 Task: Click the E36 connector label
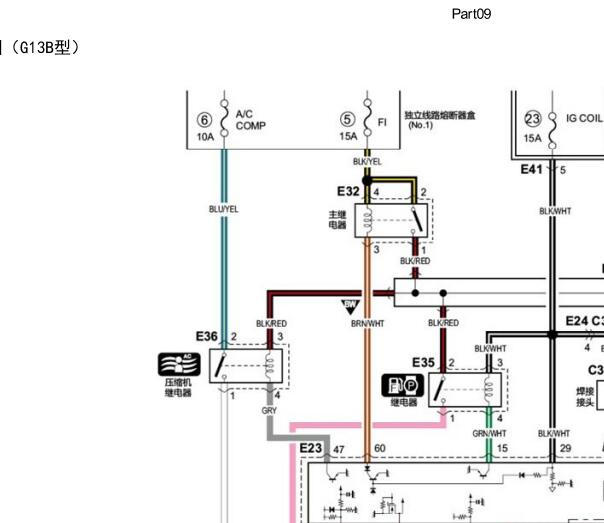point(207,336)
